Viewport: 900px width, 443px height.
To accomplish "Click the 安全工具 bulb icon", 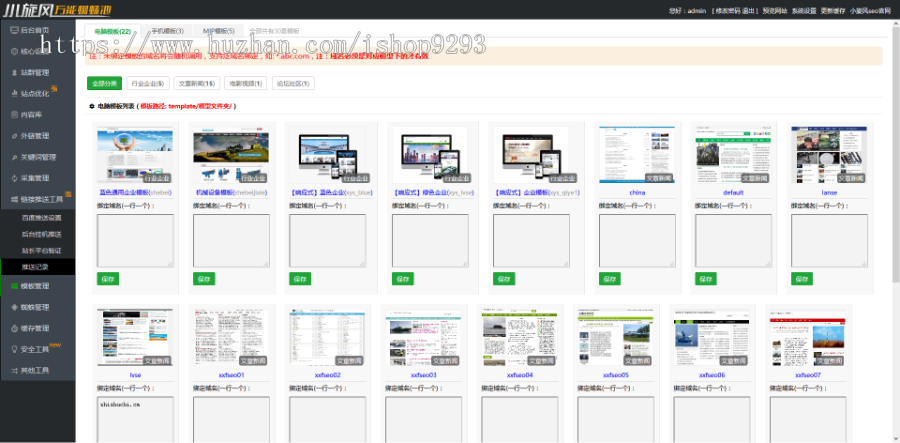I will pyautogui.click(x=13, y=349).
